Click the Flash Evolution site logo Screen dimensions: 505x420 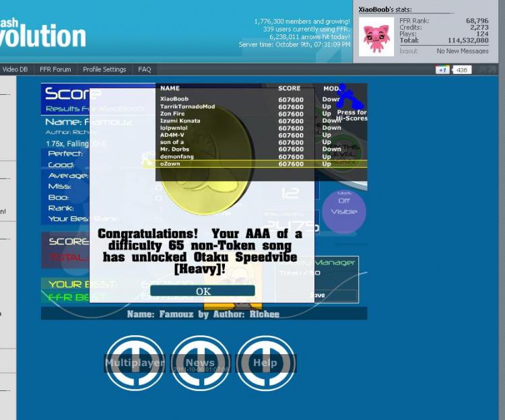[42, 34]
